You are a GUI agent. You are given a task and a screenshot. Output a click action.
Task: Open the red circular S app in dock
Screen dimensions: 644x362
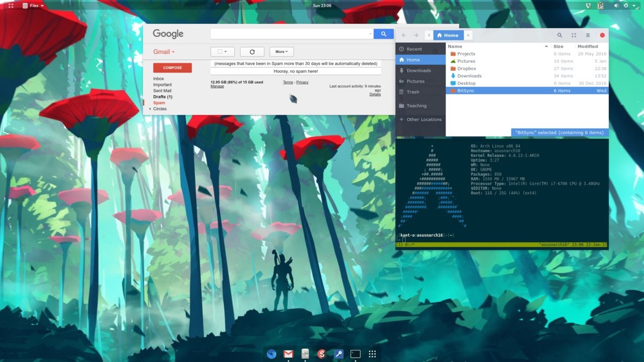(322, 354)
